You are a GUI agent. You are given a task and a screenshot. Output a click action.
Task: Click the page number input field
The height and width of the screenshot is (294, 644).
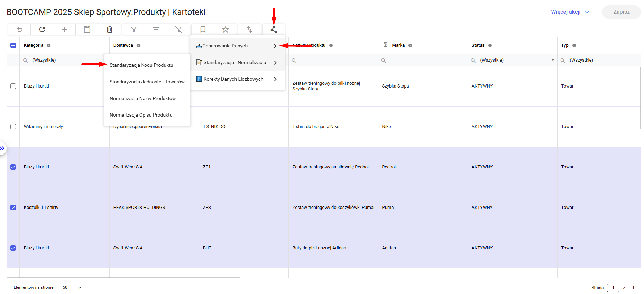(x=613, y=287)
